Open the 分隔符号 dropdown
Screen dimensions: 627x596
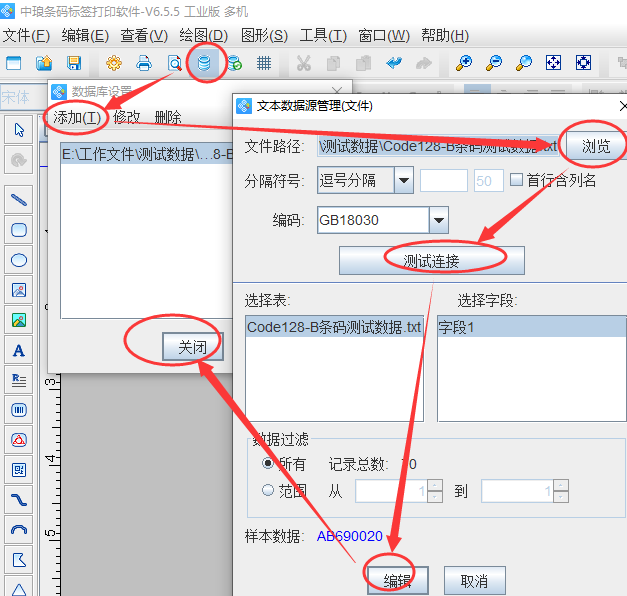click(403, 181)
